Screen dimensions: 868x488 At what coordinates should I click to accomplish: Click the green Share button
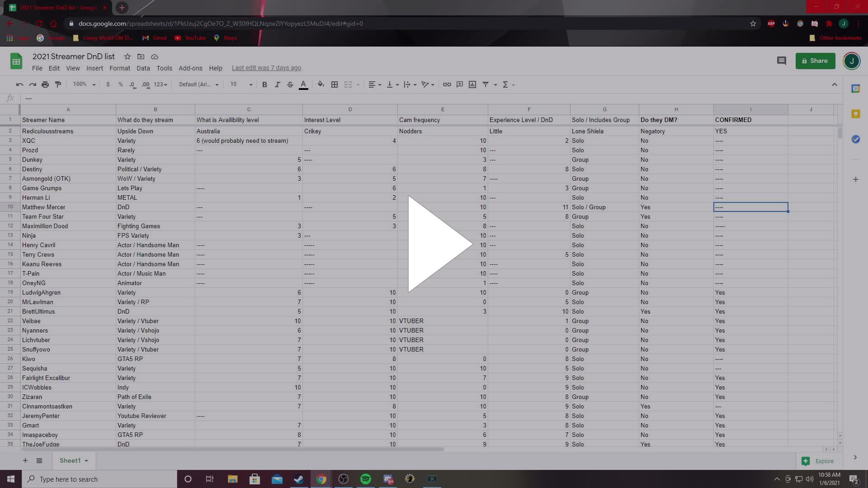(815, 61)
